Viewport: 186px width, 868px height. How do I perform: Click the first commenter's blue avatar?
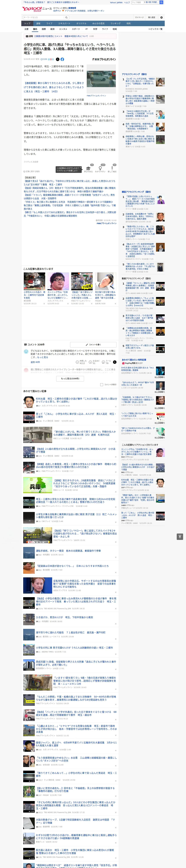[x=26, y=351]
